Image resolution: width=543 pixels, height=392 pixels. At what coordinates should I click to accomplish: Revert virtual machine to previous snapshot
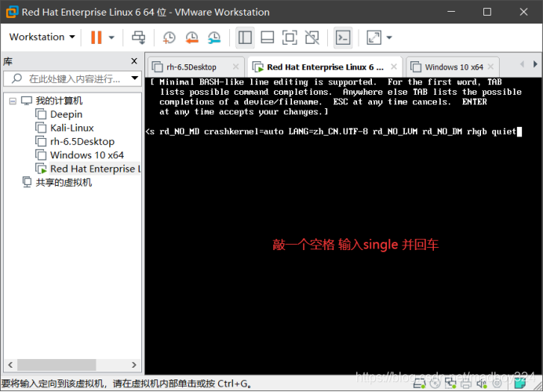click(x=191, y=38)
